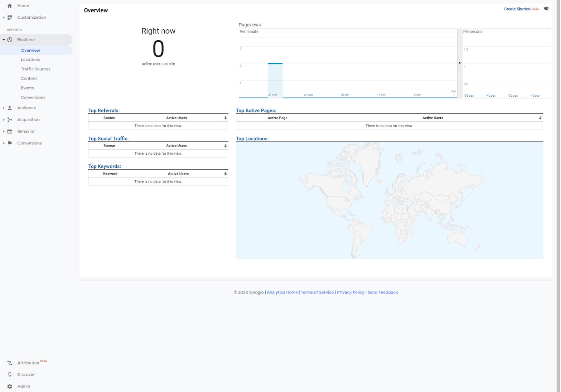
Task: Open the Terms of Service link
Action: point(317,292)
